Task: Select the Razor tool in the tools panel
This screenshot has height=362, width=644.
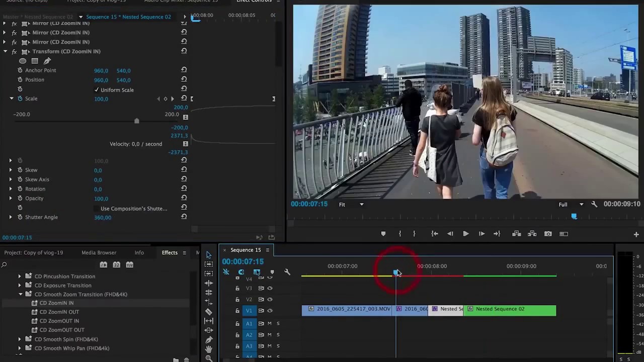Action: pos(209,311)
